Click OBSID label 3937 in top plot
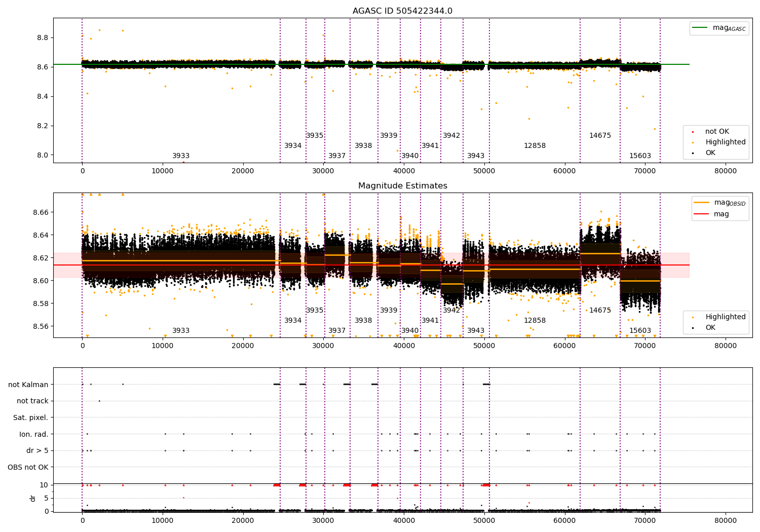Screen dimensions: 760x532 337,156
